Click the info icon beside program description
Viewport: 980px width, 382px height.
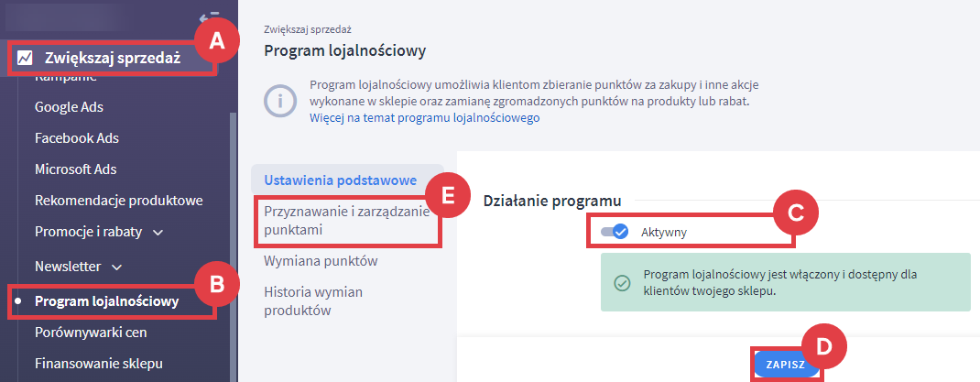[x=280, y=101]
